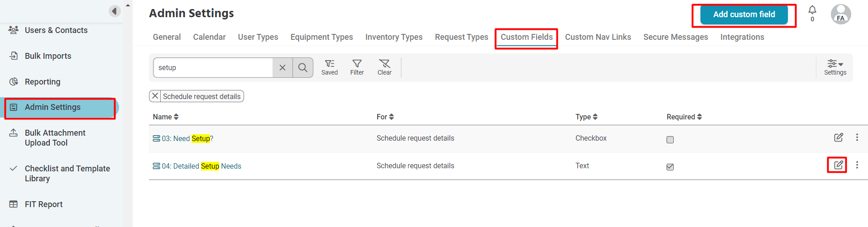Screen dimensions: 868x227
Task: Edit the 03: Need Setup? field
Action: (838, 137)
